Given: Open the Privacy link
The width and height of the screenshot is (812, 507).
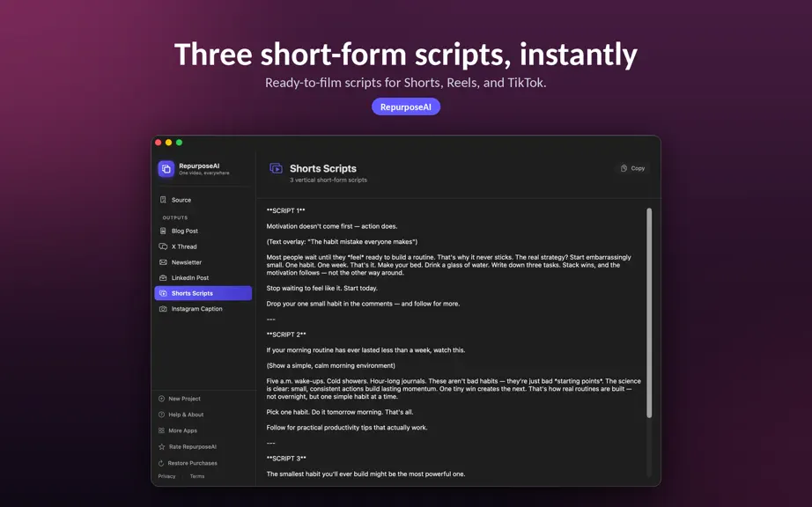Looking at the screenshot, I should [166, 476].
